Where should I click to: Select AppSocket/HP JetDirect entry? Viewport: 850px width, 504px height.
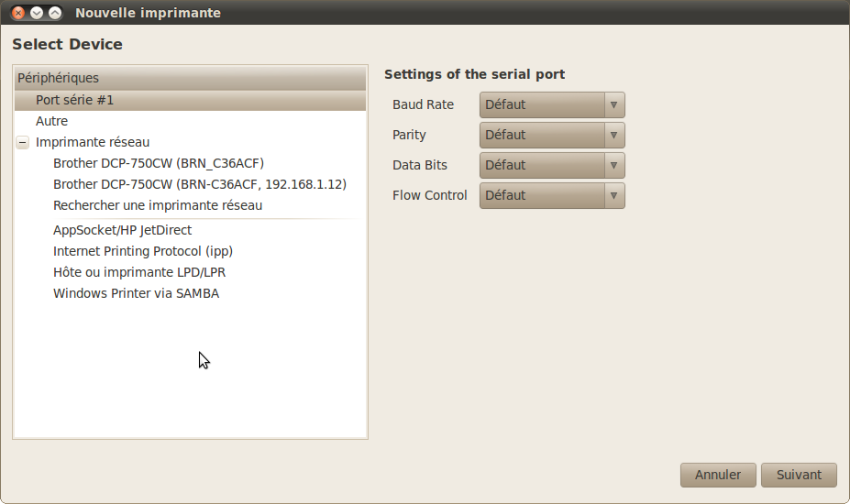pos(190,230)
